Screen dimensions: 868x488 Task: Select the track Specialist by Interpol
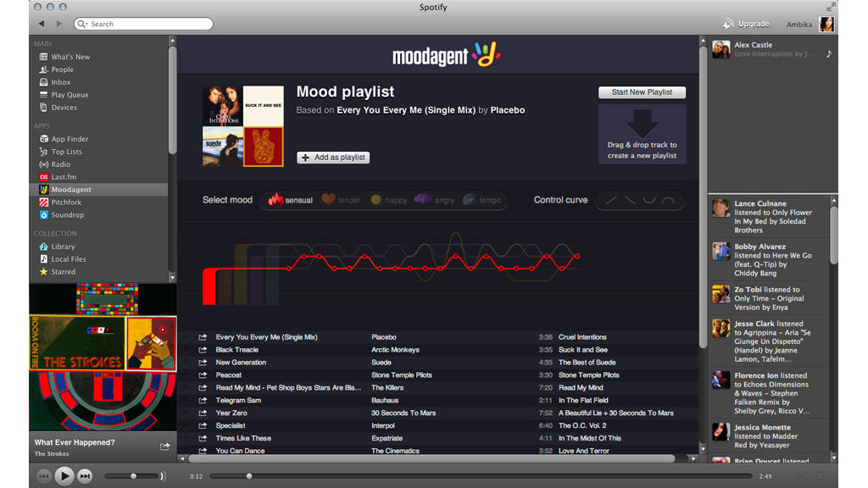pos(438,426)
